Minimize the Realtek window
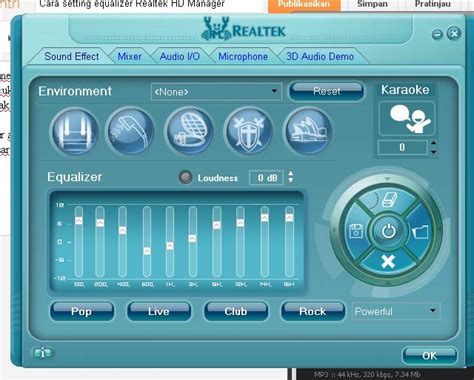The height and width of the screenshot is (380, 474). pyautogui.click(x=437, y=34)
